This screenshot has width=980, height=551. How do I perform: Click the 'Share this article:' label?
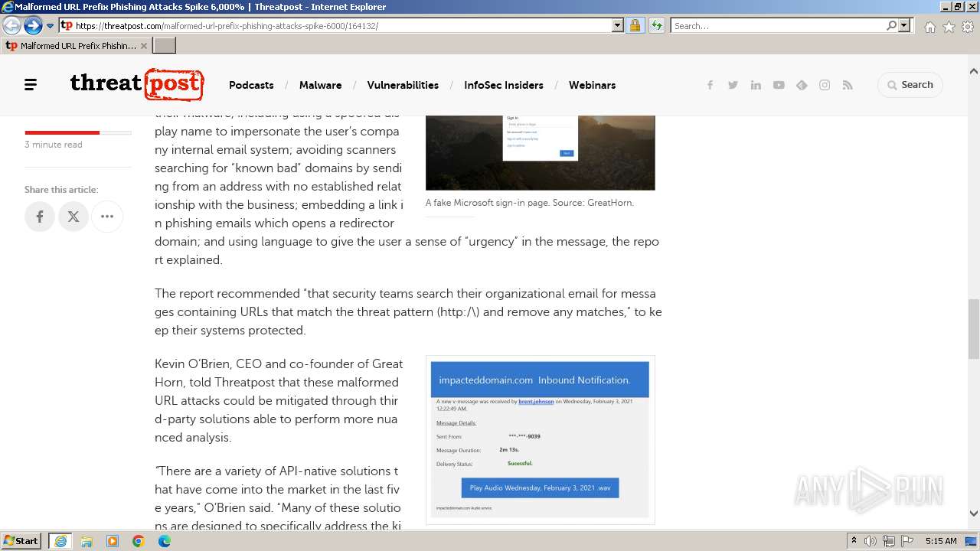(x=61, y=190)
